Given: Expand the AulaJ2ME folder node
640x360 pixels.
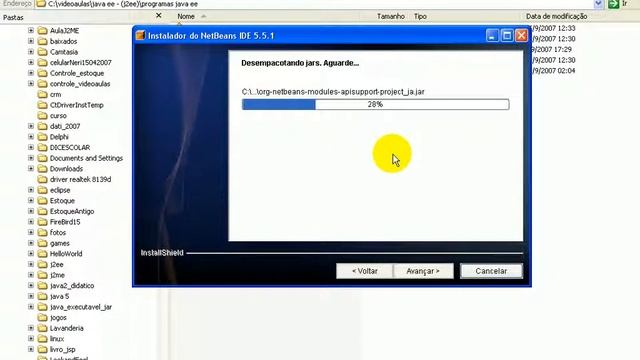Looking at the screenshot, I should pos(31,30).
